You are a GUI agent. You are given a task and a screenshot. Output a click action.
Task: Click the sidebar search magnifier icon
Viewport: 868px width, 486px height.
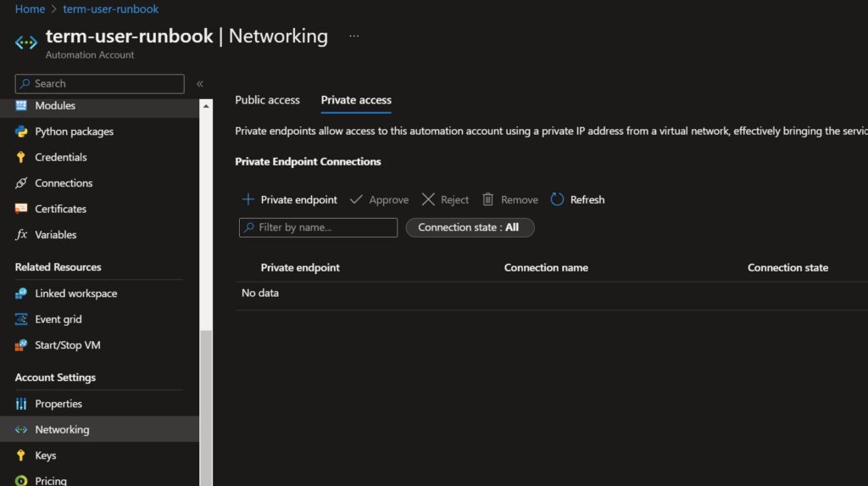point(25,84)
